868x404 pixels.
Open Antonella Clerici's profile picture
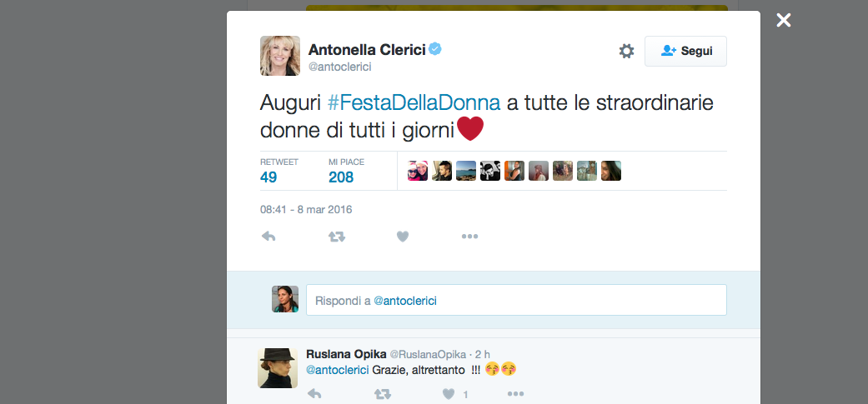(x=280, y=56)
